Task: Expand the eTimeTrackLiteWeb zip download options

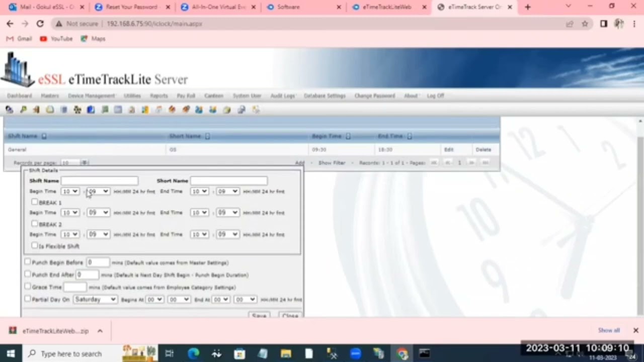Action: 100,331
